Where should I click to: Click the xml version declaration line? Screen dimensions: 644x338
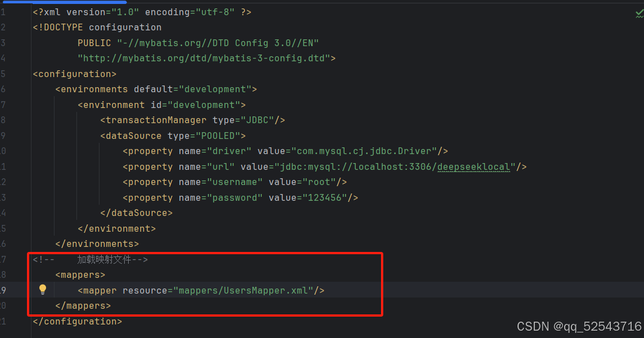pyautogui.click(x=142, y=12)
